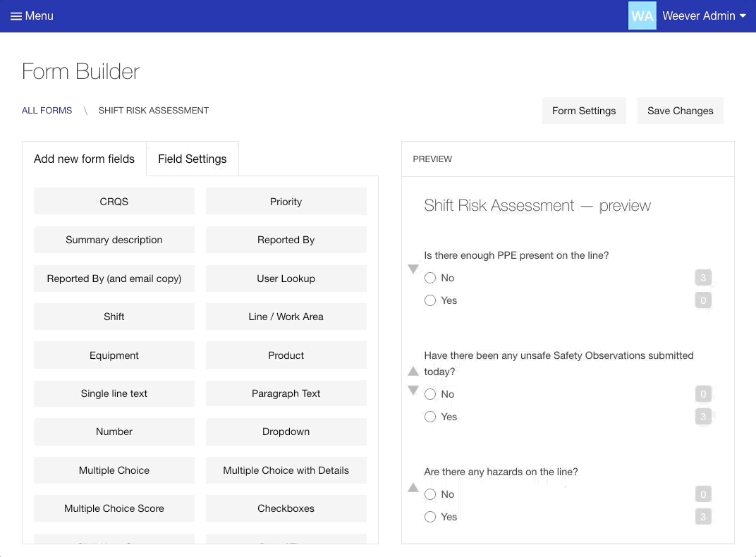Choose Yes for hazards on the line
756x557 pixels.
pos(430,517)
